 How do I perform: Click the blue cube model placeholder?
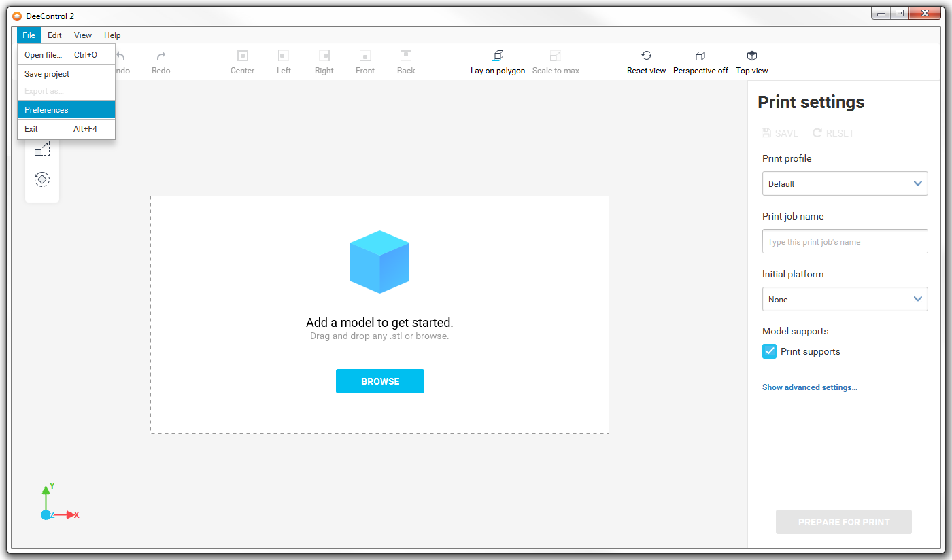379,262
